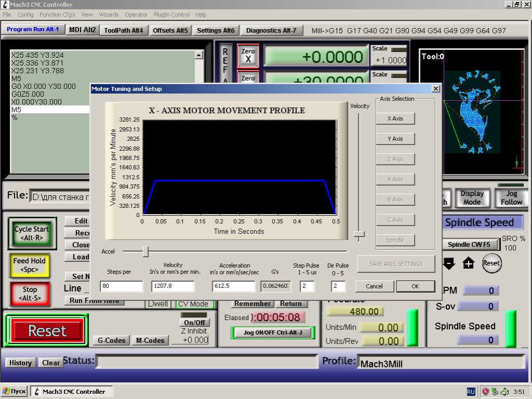Open the Operator menu
532x399 pixels.
point(136,15)
